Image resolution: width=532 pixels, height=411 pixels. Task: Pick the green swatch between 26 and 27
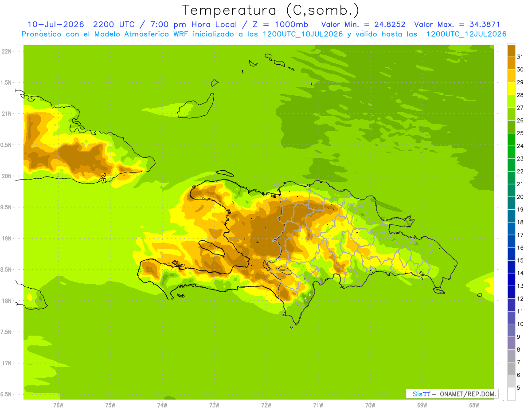511,114
